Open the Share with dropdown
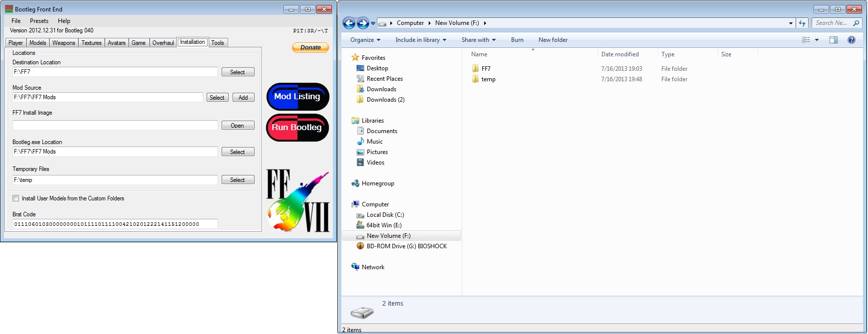 tap(479, 40)
